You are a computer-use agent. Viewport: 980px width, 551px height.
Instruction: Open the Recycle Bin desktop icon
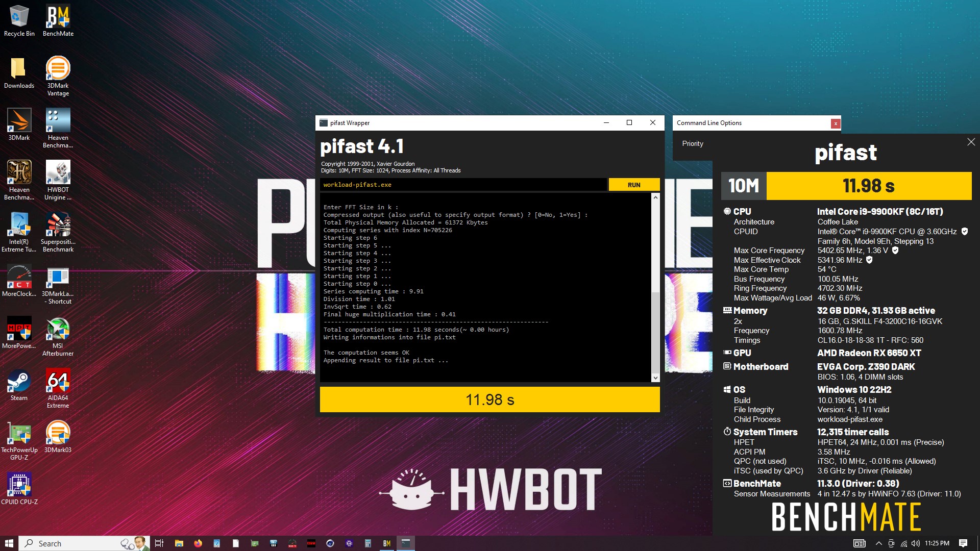(19, 21)
